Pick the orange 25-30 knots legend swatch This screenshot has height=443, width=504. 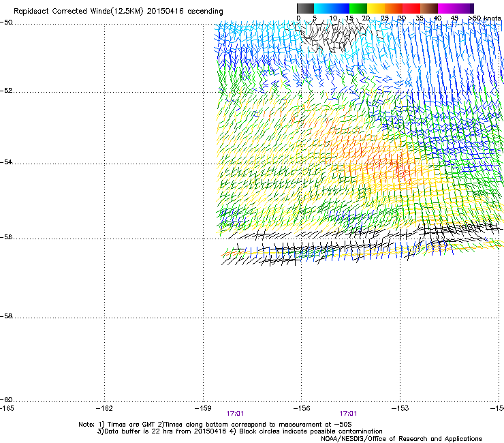click(x=394, y=8)
